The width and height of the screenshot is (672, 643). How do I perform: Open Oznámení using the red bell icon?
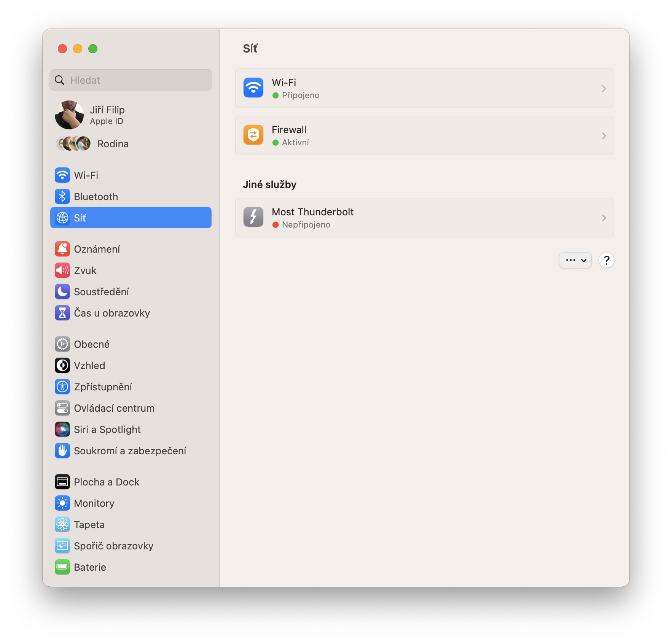click(x=62, y=249)
